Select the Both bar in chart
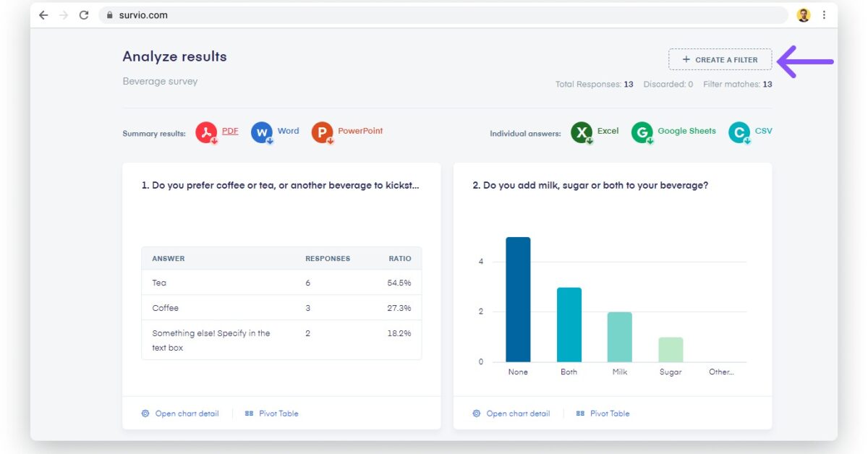Screen dimensions: 868x454 [569, 325]
